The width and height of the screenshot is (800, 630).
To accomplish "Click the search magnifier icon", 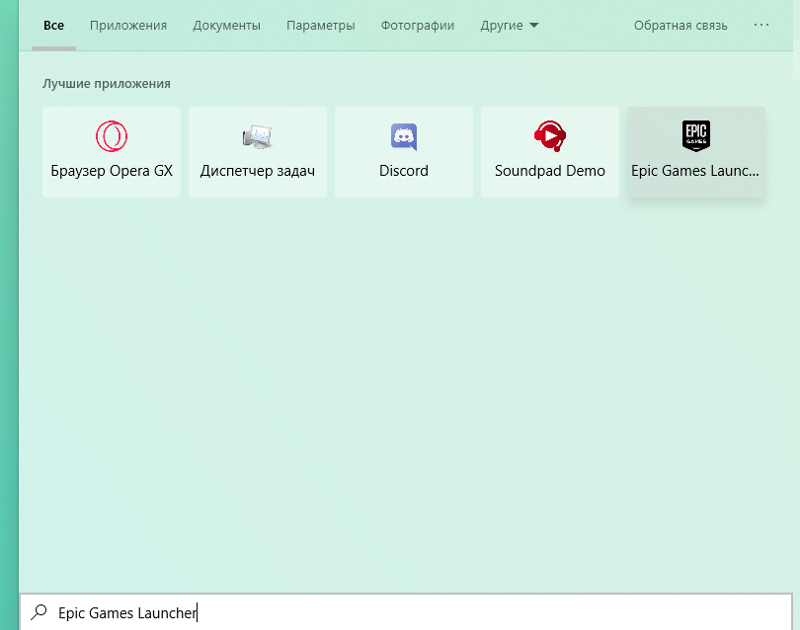I will pos(39,612).
